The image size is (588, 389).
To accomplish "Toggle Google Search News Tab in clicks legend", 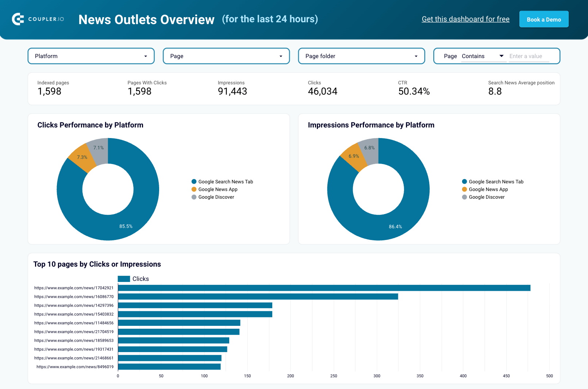I will click(225, 182).
